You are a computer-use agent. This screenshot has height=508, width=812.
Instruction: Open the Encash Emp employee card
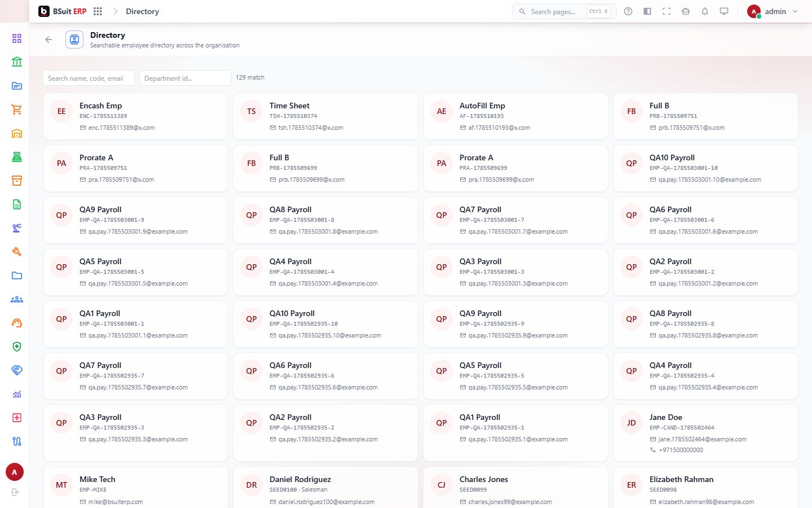click(135, 116)
